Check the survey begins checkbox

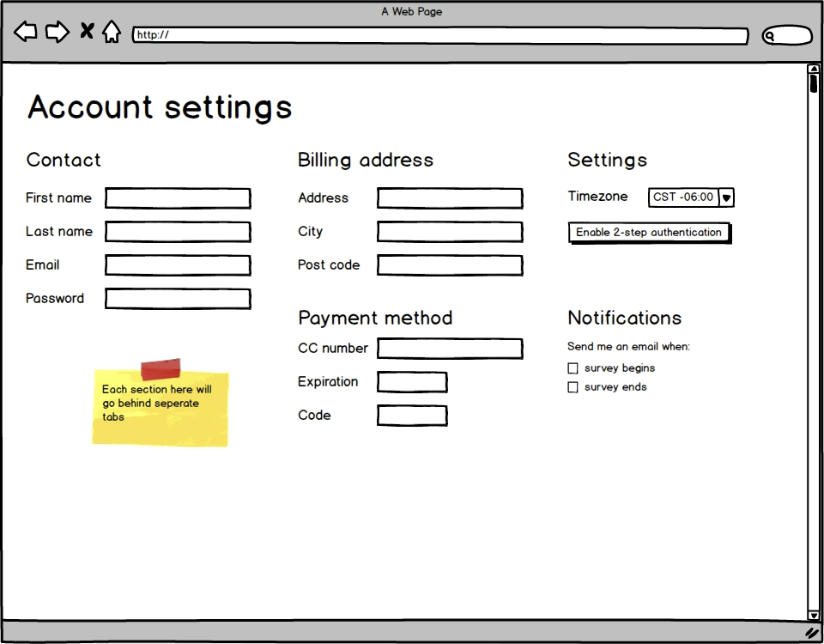(573, 368)
